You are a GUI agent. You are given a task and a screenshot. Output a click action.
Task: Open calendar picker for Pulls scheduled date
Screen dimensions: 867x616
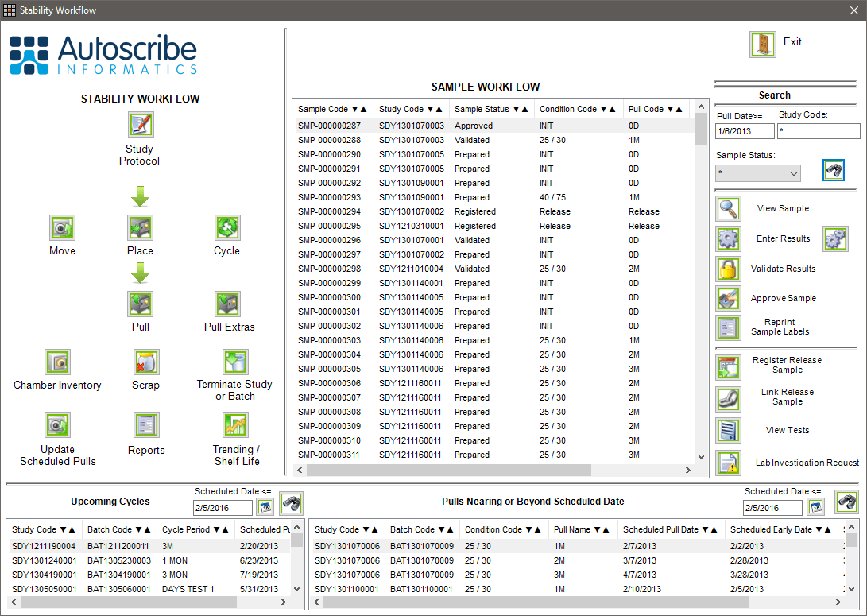coord(815,507)
